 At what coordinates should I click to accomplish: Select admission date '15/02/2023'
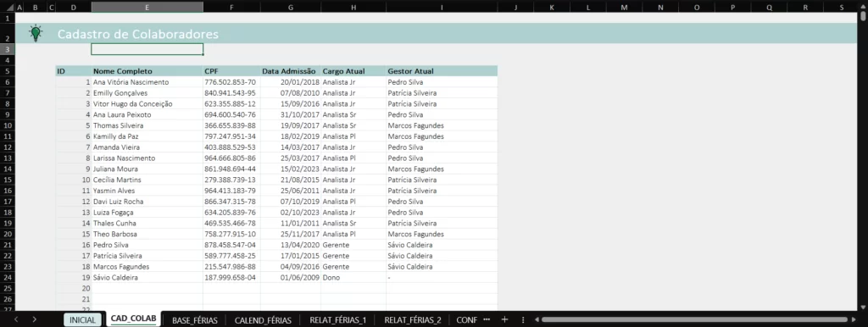click(x=290, y=169)
